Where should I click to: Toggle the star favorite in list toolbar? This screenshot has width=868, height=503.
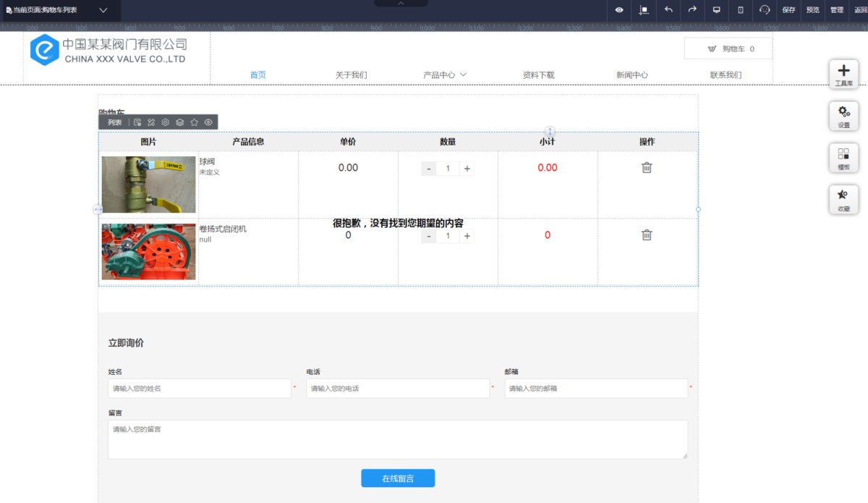pyautogui.click(x=194, y=122)
